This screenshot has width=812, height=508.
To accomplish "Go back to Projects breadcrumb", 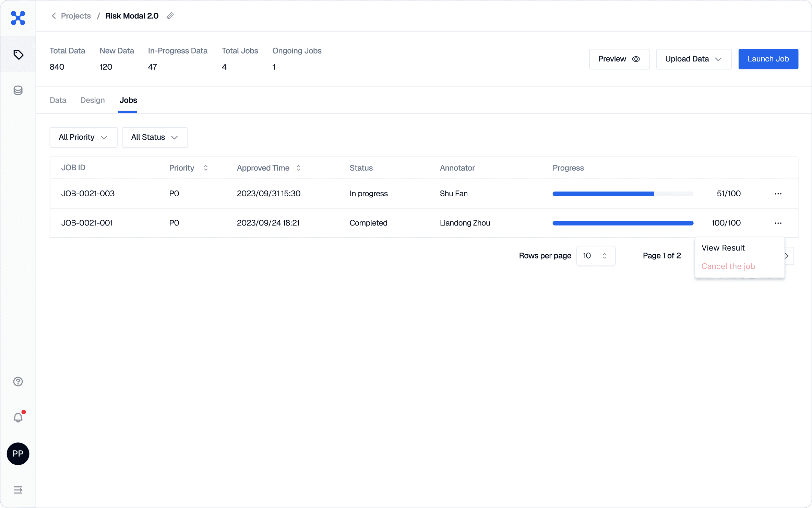I will [76, 16].
